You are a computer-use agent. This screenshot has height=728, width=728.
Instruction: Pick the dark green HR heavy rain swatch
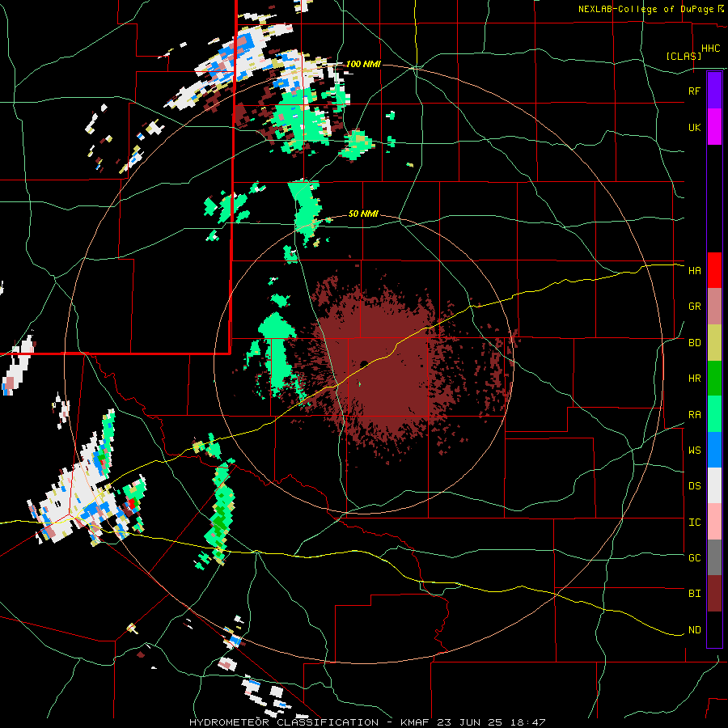pos(714,379)
